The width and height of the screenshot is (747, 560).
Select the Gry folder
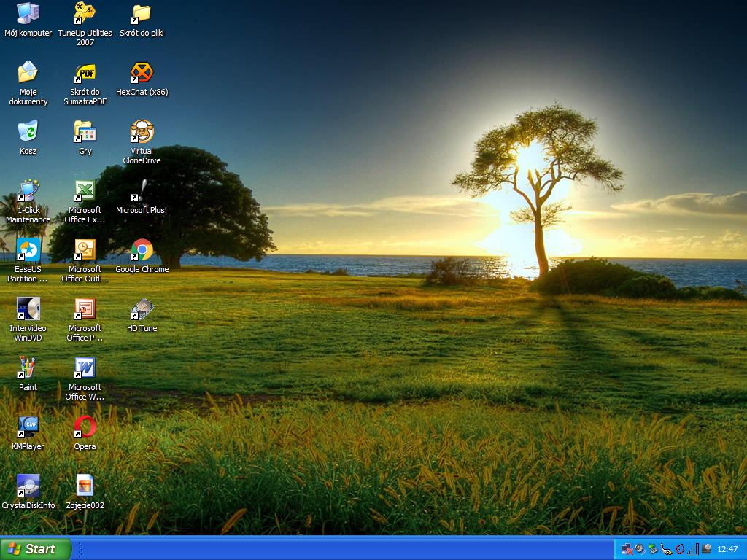tap(85, 132)
